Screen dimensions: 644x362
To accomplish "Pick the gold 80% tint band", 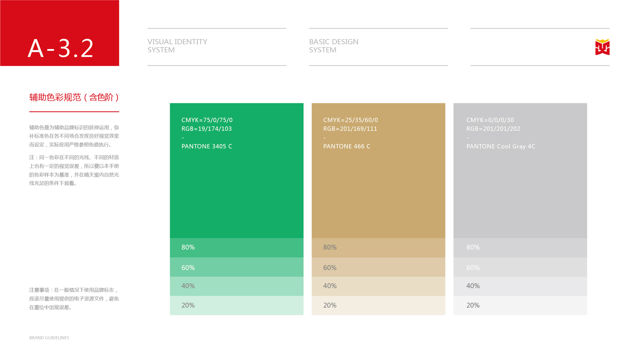I will point(378,247).
